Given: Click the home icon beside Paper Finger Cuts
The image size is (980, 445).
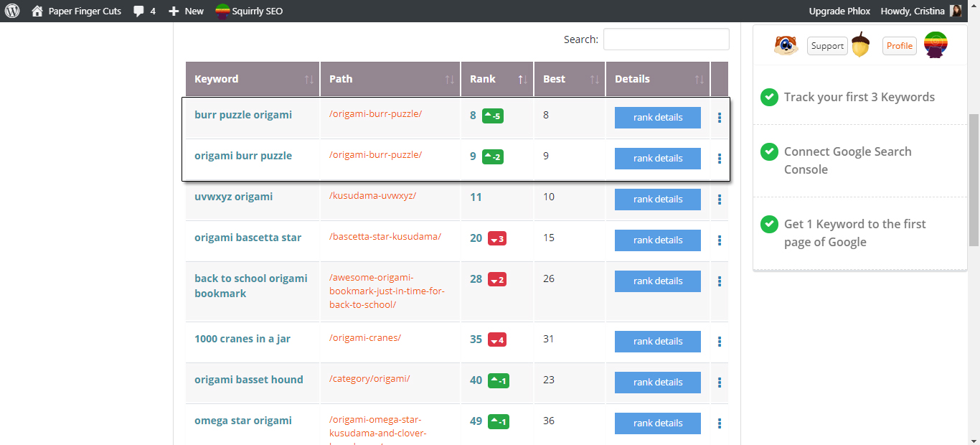Looking at the screenshot, I should [37, 11].
